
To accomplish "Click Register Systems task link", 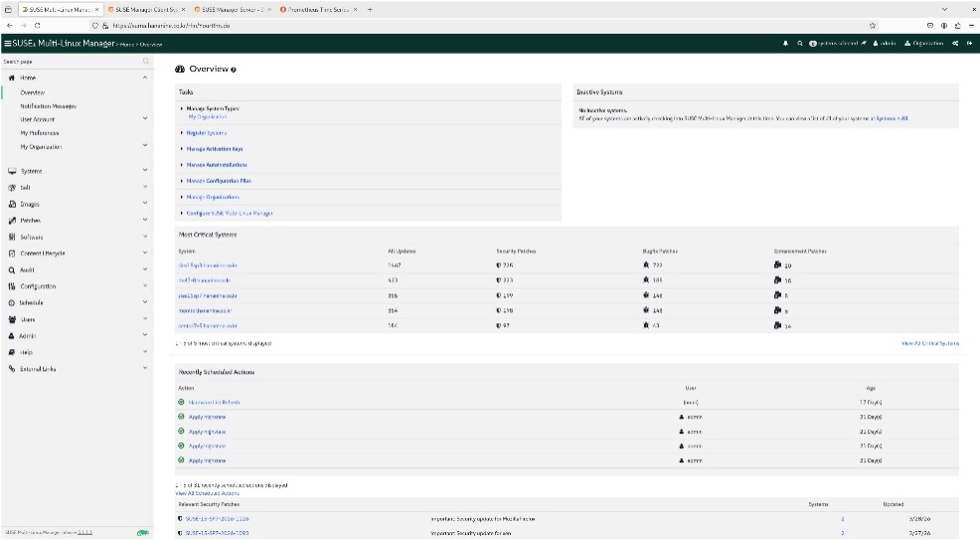I will coord(207,133).
